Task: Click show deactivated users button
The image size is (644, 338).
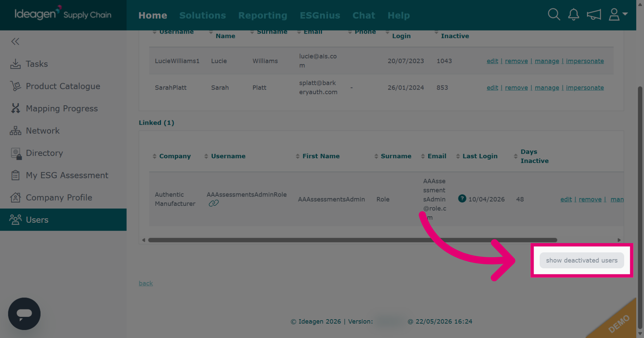Action: pos(582,260)
